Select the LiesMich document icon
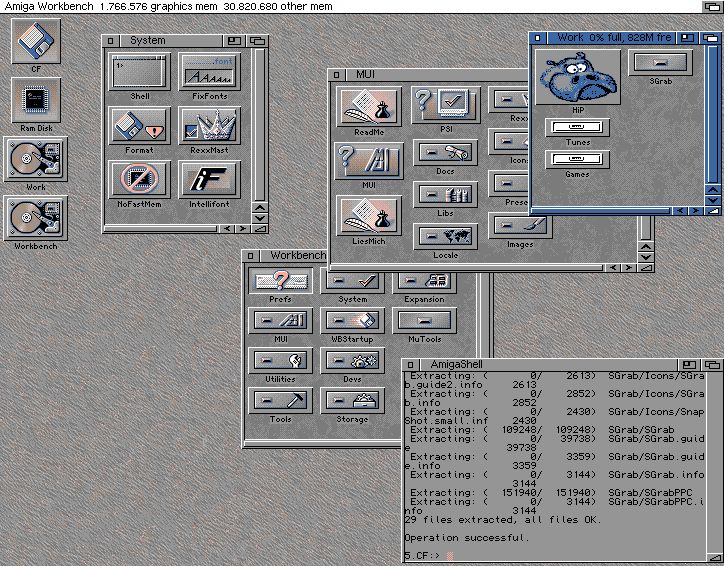This screenshot has height=566, width=724. [368, 216]
